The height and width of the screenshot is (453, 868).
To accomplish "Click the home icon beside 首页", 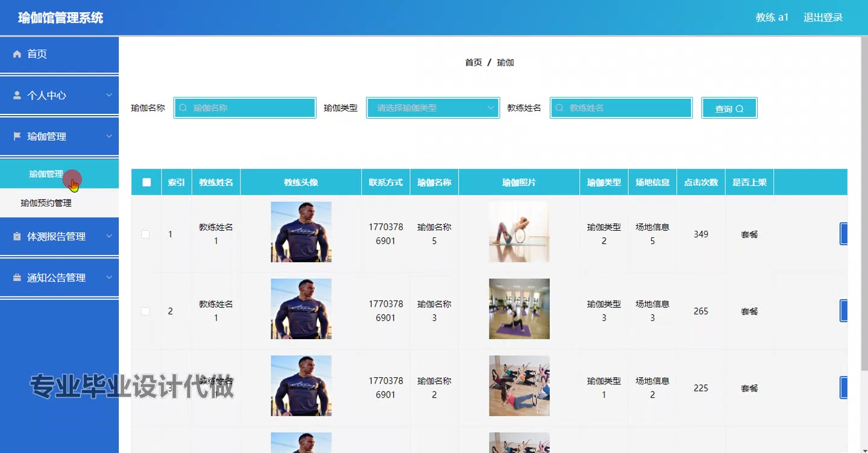I will point(17,54).
